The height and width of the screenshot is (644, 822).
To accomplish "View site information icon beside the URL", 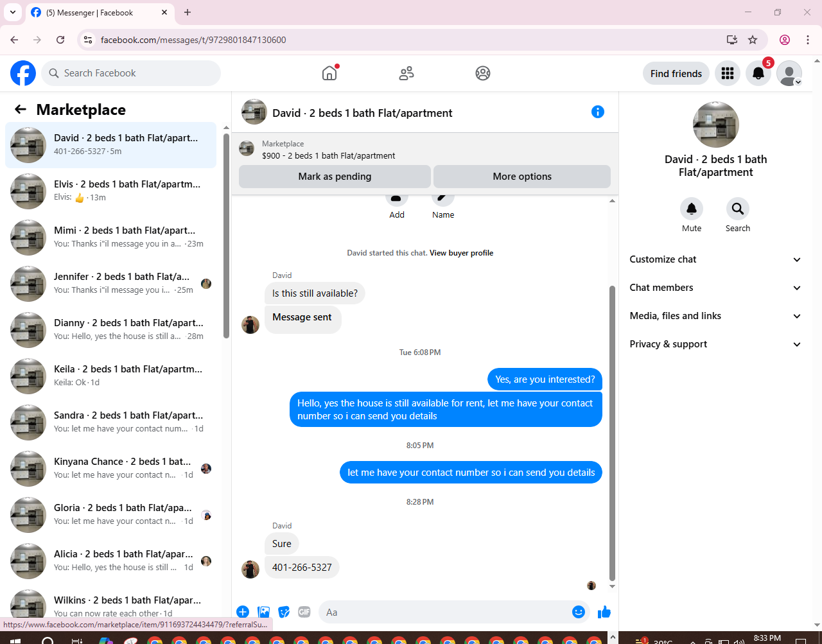I will pos(88,40).
